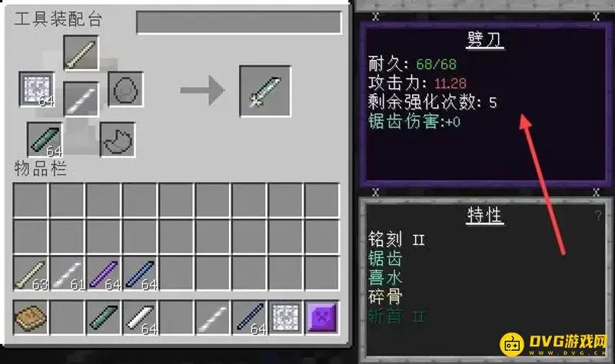Select the purple block in hotbar
Viewport: 615px width, 364px height.
tap(321, 318)
